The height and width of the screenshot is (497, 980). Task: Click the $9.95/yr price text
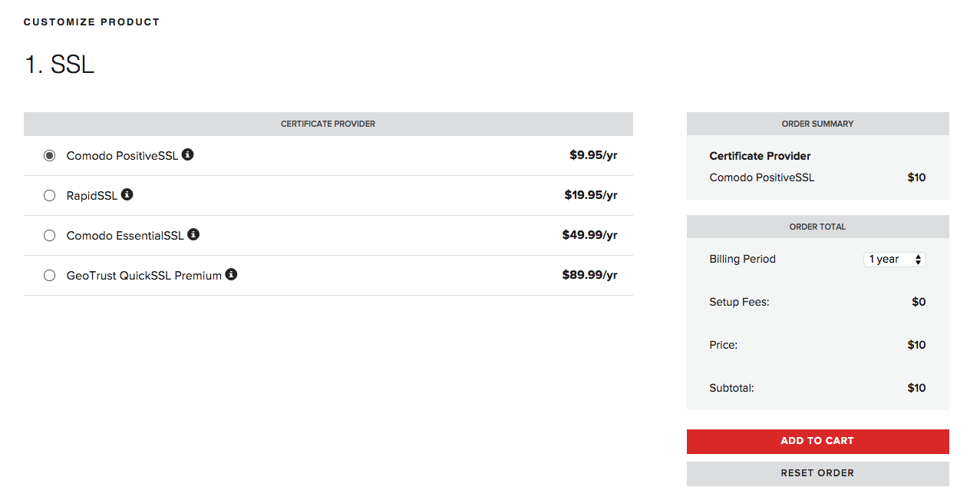[x=593, y=155]
